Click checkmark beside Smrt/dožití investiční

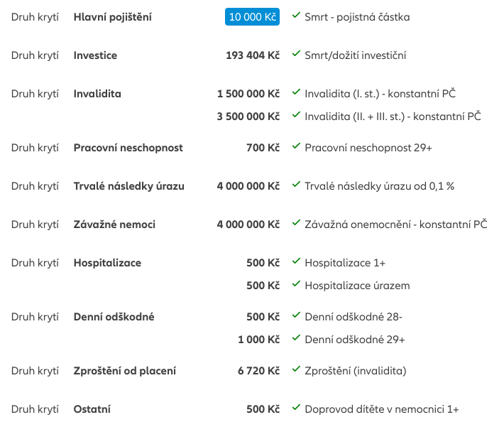[x=296, y=54]
